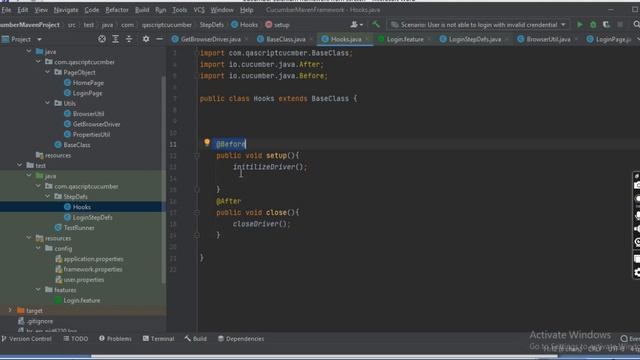The width and height of the screenshot is (640, 360).
Task: Open the VCS menu
Action: pos(199,10)
